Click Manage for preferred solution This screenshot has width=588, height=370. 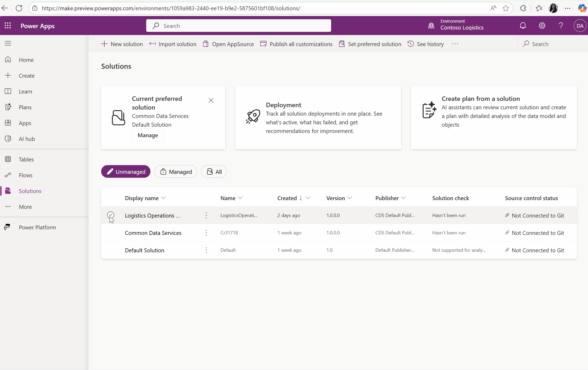coord(148,135)
